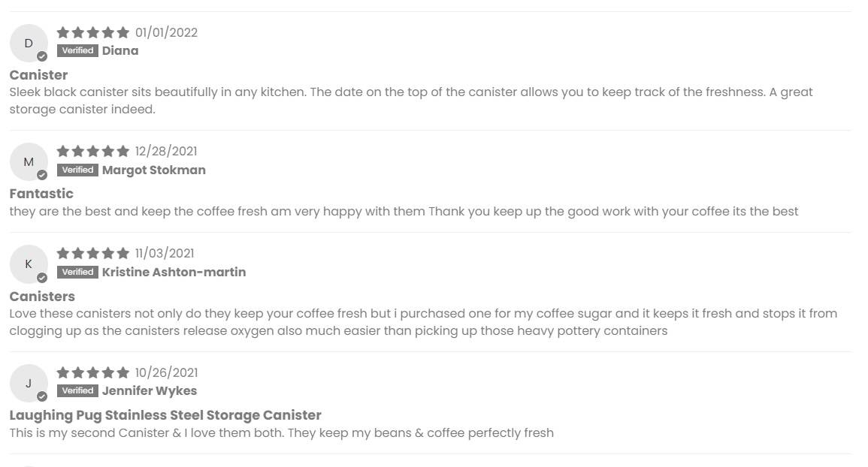Image resolution: width=868 pixels, height=467 pixels.
Task: Click the review title "Fantastic"
Action: (x=41, y=194)
